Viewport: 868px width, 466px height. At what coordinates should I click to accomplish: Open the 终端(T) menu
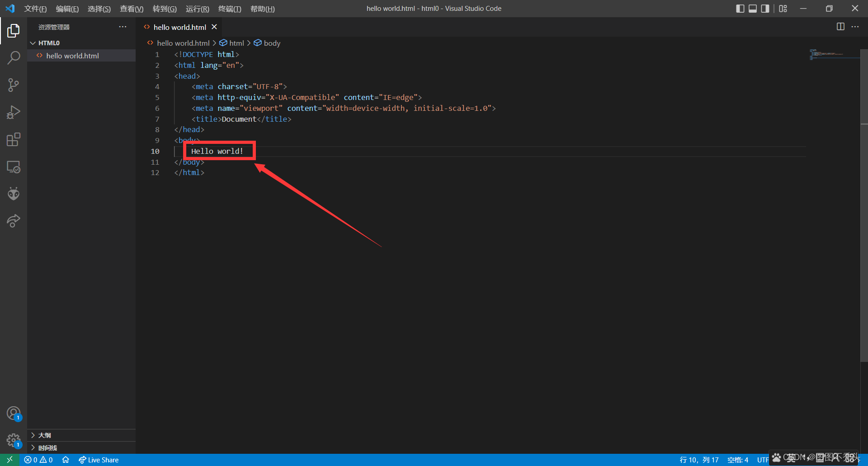(x=230, y=9)
